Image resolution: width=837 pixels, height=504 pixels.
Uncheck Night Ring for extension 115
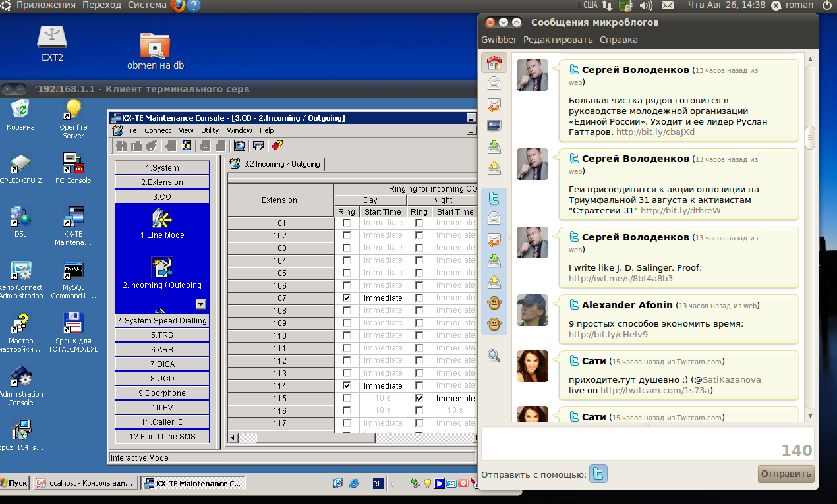click(418, 399)
